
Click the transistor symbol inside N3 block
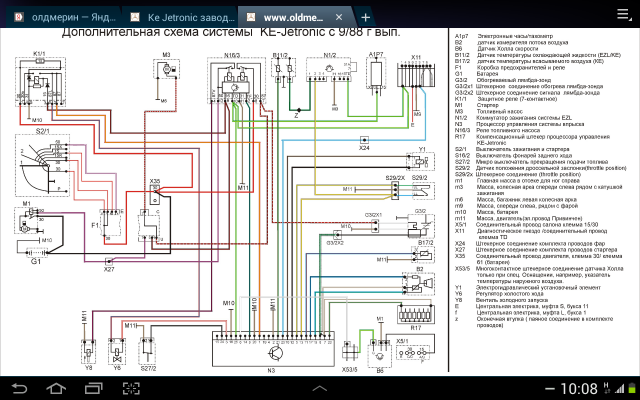[x=276, y=352]
